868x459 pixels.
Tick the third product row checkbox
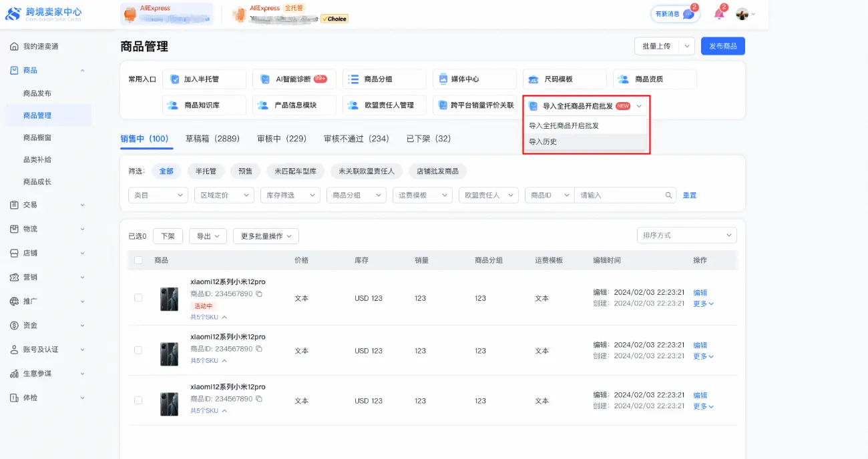coord(138,400)
